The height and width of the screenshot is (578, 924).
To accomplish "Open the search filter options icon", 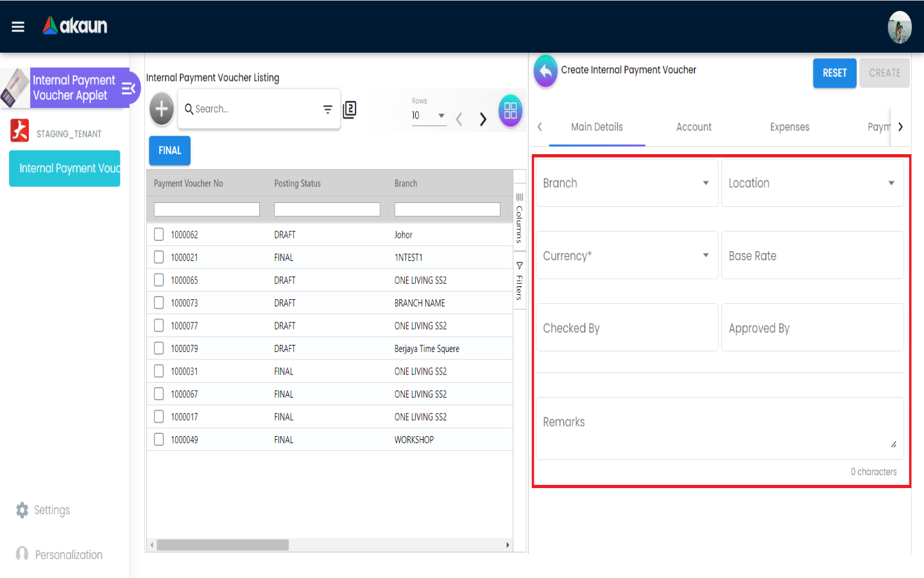I will (x=327, y=109).
